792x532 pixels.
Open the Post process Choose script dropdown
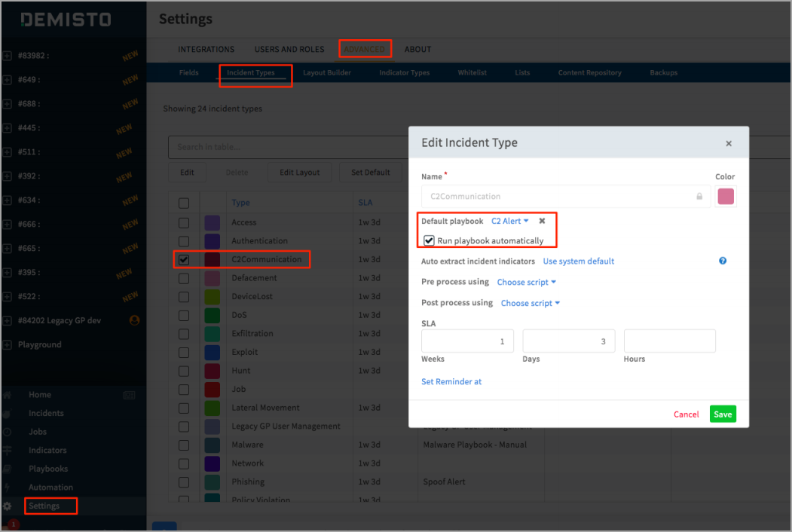(x=528, y=302)
